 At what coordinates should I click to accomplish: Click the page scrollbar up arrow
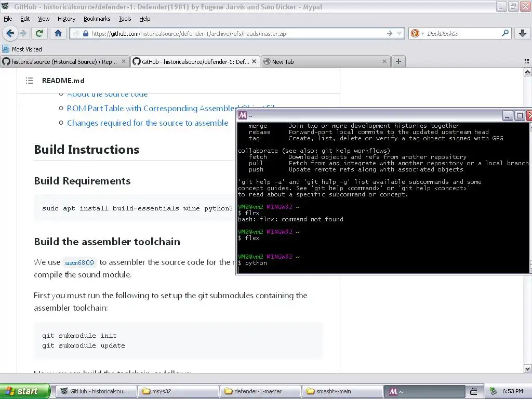pos(527,72)
